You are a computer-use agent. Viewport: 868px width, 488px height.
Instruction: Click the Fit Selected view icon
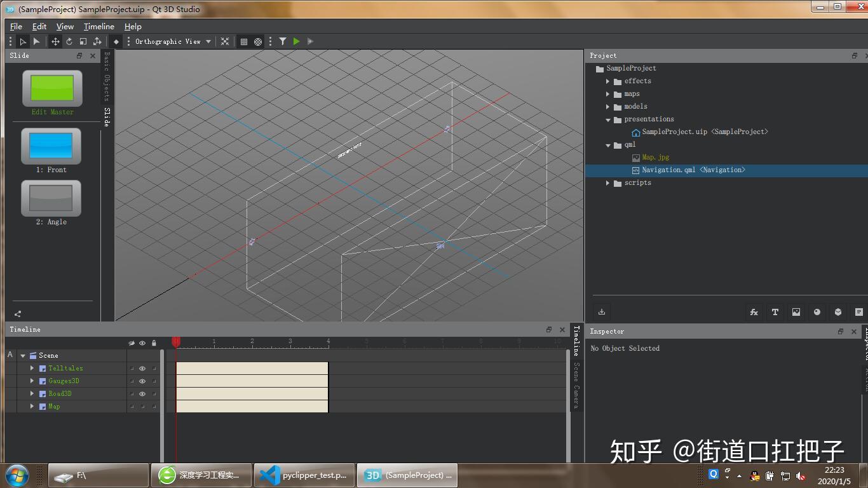pos(224,41)
